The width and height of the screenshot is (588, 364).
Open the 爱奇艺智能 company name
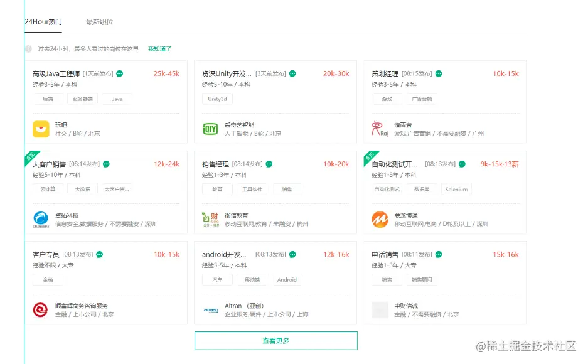click(x=239, y=125)
